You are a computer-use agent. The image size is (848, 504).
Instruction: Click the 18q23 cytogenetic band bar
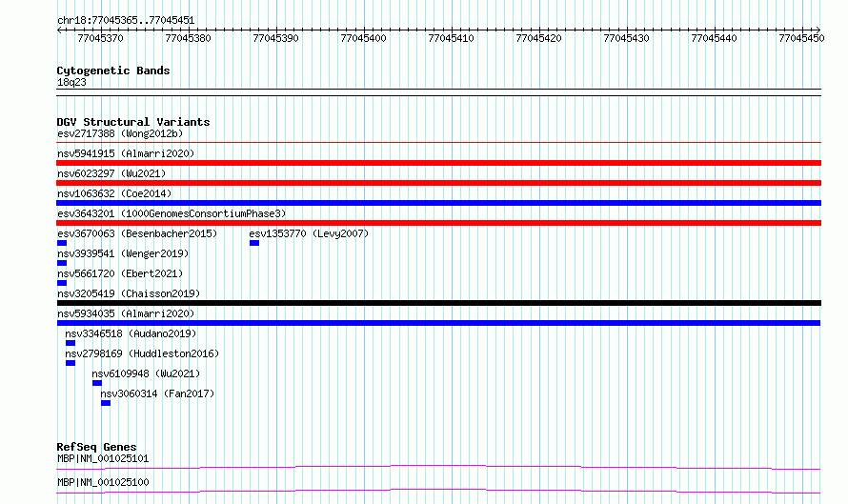coord(438,92)
